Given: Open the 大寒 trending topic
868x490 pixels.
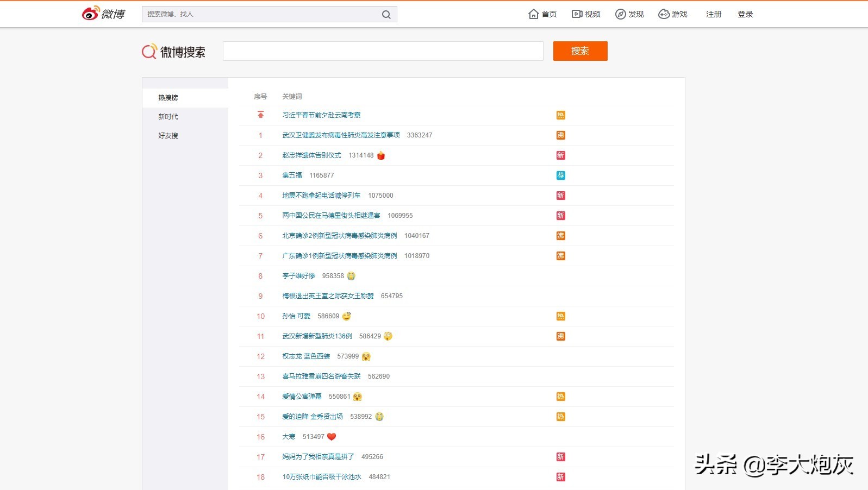Looking at the screenshot, I should pos(289,437).
